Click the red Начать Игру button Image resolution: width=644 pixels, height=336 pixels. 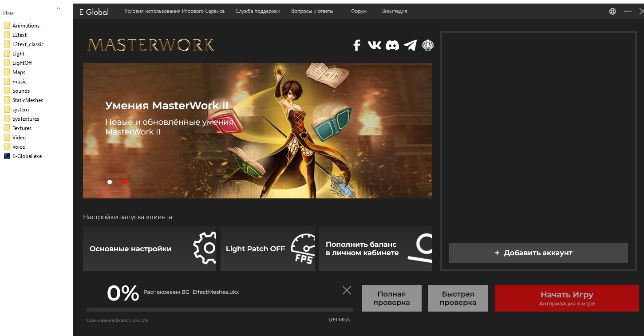(x=567, y=298)
